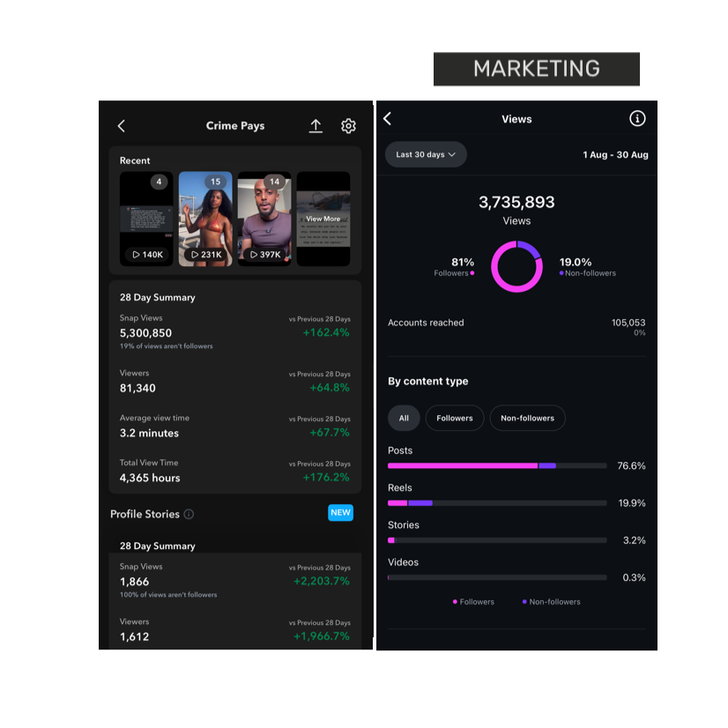Tap the share upload icon

[316, 126]
